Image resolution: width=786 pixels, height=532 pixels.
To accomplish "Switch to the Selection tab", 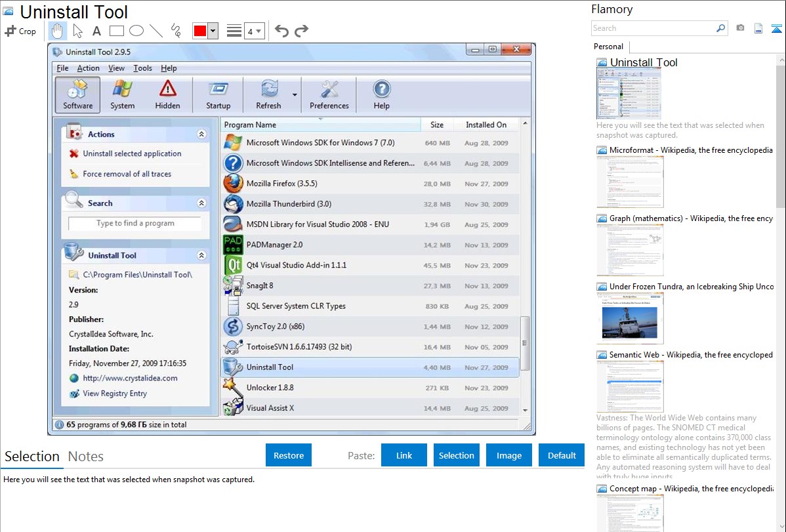I will [32, 457].
